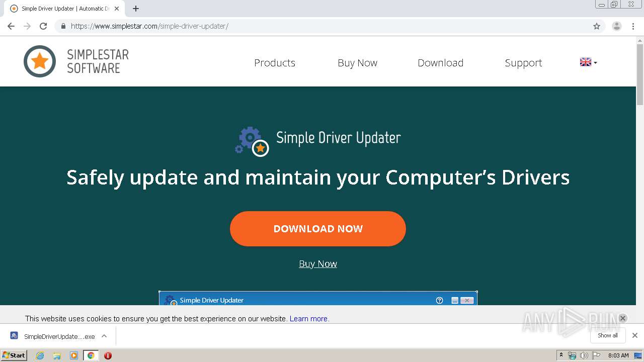Image resolution: width=644 pixels, height=362 pixels.
Task: Click the Simple Driver Updater gear logo
Action: [252, 141]
